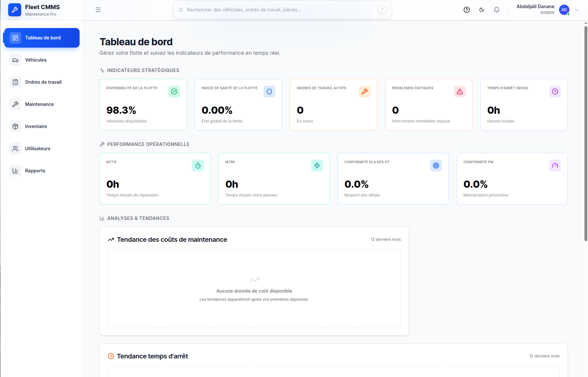Click "Temps moyen entre pannes" text
Image resolution: width=588 pixels, height=377 pixels.
[x=251, y=195]
